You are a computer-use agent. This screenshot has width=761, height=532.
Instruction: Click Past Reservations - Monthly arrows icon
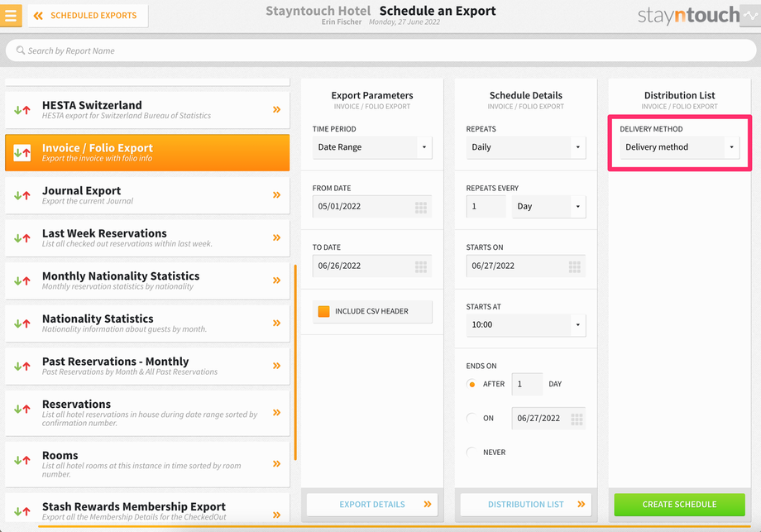click(x=22, y=367)
